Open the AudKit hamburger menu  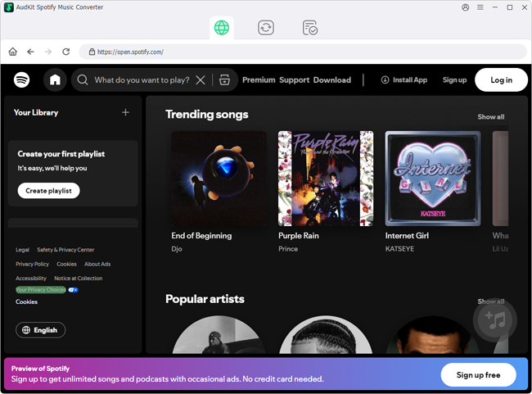tap(480, 7)
